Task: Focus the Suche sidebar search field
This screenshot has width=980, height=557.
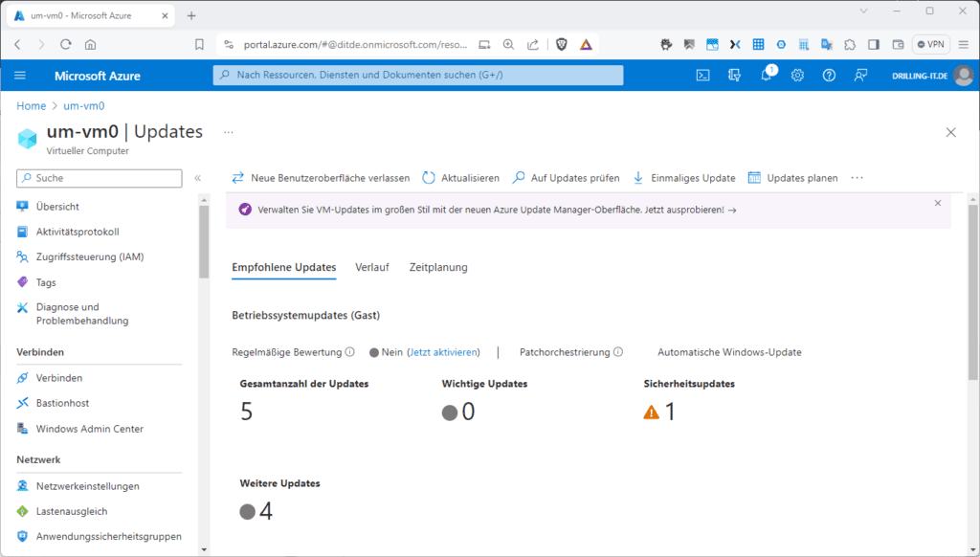Action: click(100, 178)
